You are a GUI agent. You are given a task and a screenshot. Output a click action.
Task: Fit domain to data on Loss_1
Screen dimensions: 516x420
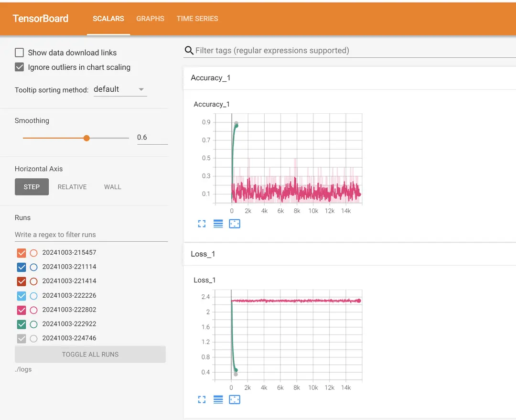235,399
